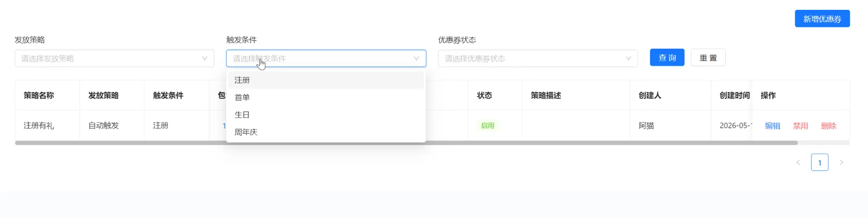
Task: Go to the previous page arrow
Action: pos(798,162)
